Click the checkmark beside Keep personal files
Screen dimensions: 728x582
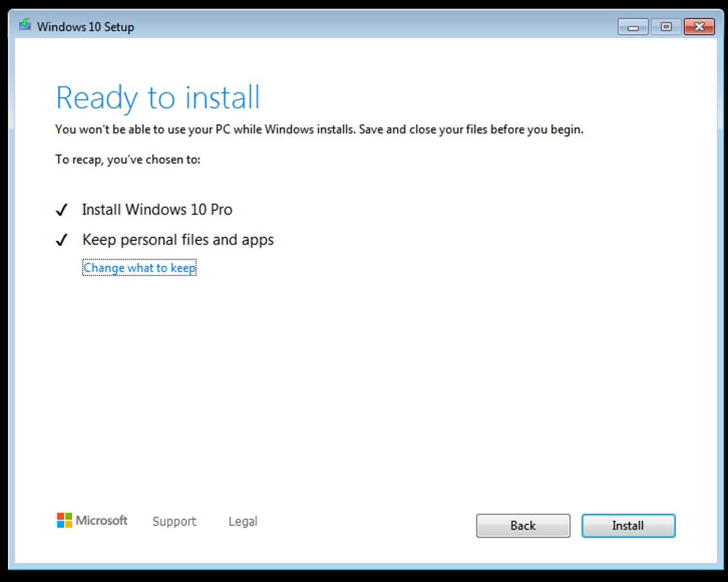(x=61, y=239)
